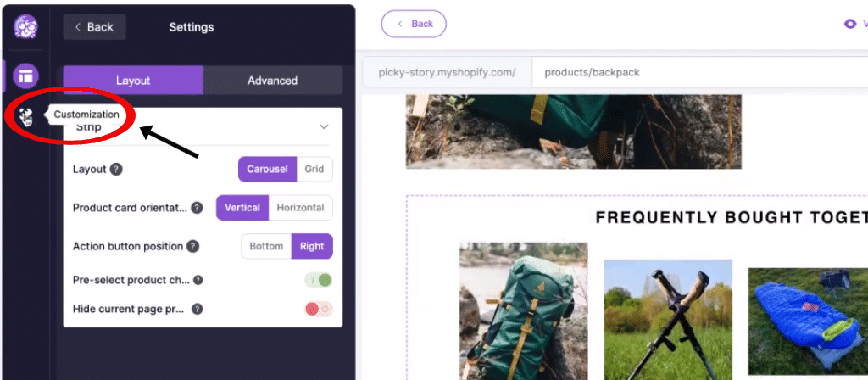Click help icon beside Product card orientation

point(197,208)
